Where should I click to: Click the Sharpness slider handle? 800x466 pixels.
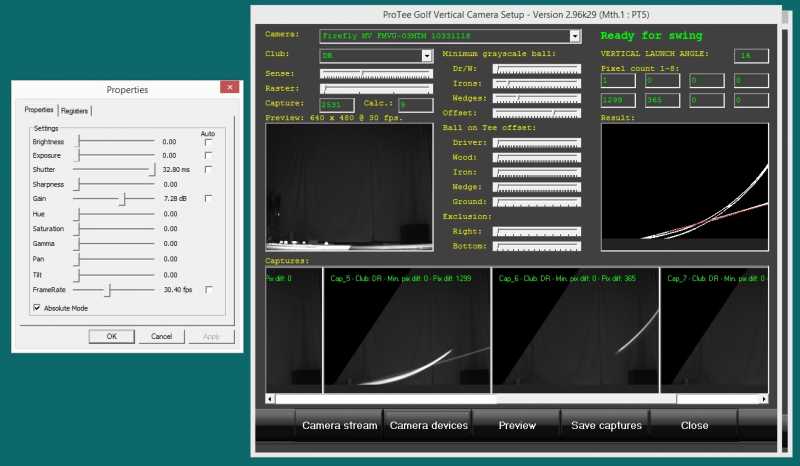click(x=78, y=184)
